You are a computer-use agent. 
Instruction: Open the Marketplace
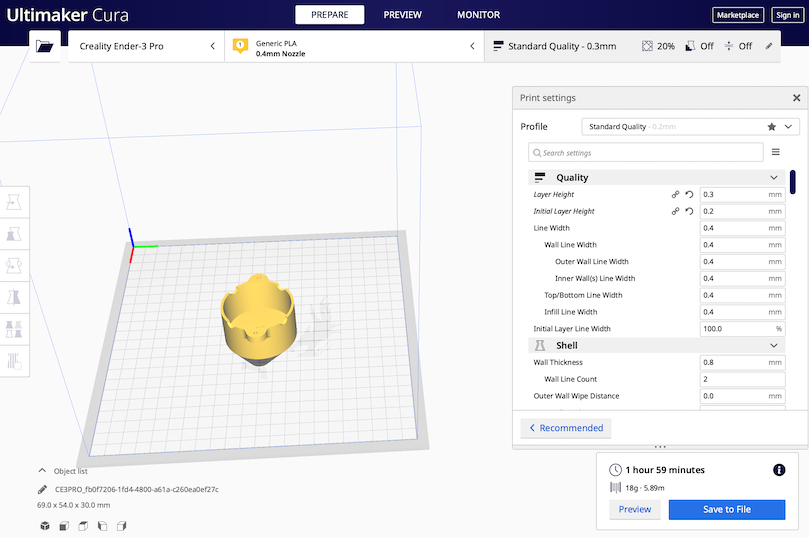point(738,15)
